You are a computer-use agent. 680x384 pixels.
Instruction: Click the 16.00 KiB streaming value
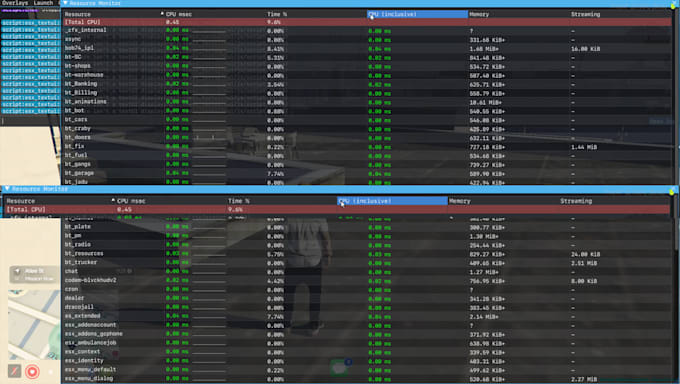[x=585, y=49]
